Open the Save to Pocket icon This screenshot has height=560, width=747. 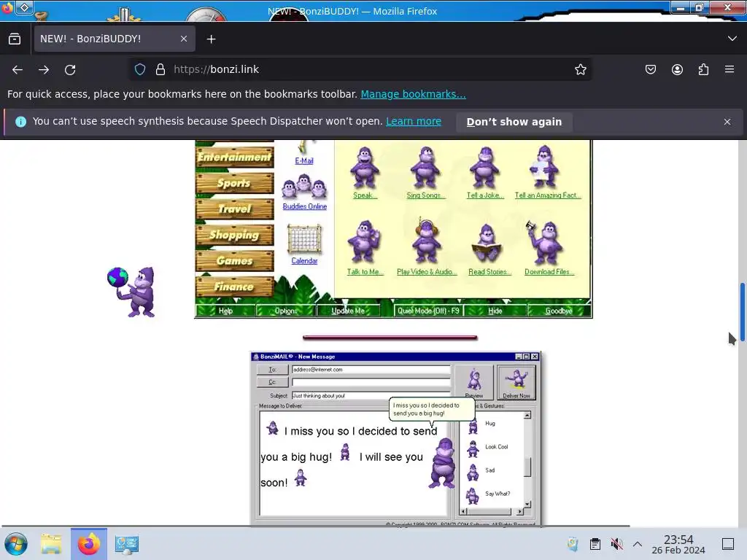pos(650,69)
